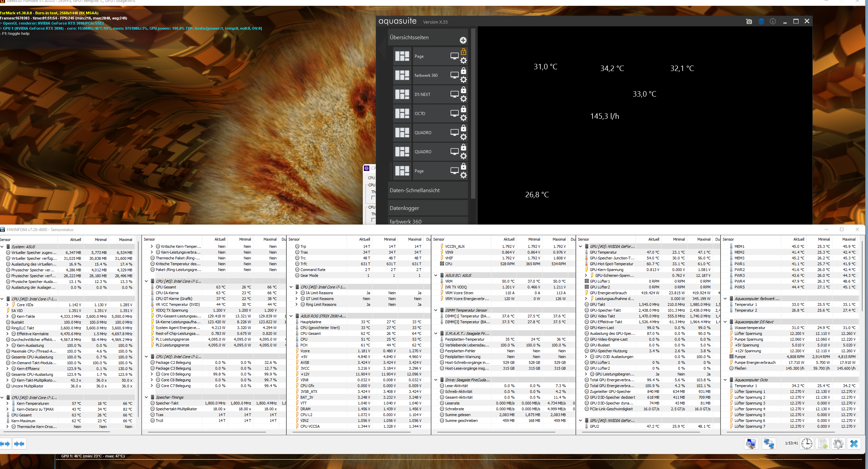Expand all HWiNFO sensor columns with outward arrows
Screen dimensions: 868x469
[5, 444]
